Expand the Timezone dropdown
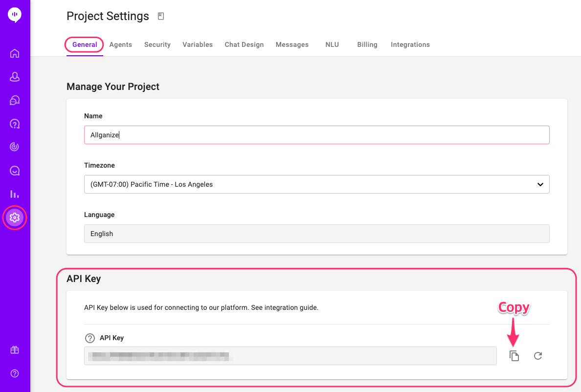The width and height of the screenshot is (581, 392). [x=317, y=184]
